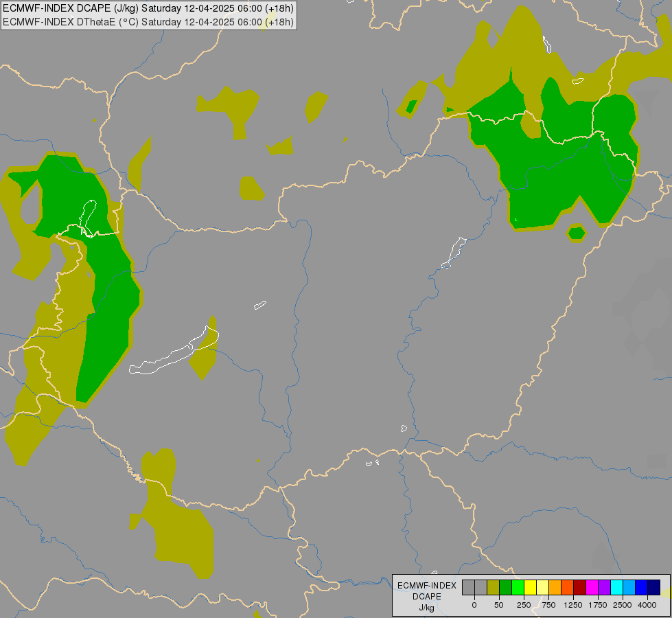Click the legend label '2500'

coord(623,605)
